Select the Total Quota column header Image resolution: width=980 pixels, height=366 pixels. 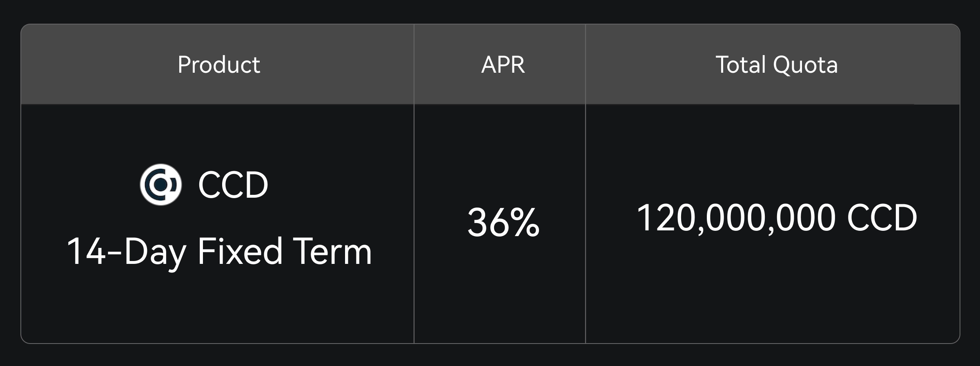(x=777, y=65)
